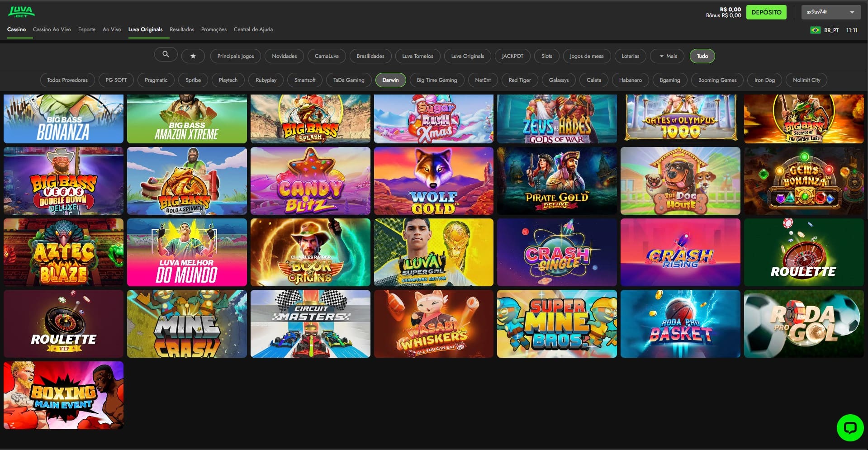Open the Resultados page
Image resolution: width=868 pixels, height=450 pixels.
[x=182, y=29]
